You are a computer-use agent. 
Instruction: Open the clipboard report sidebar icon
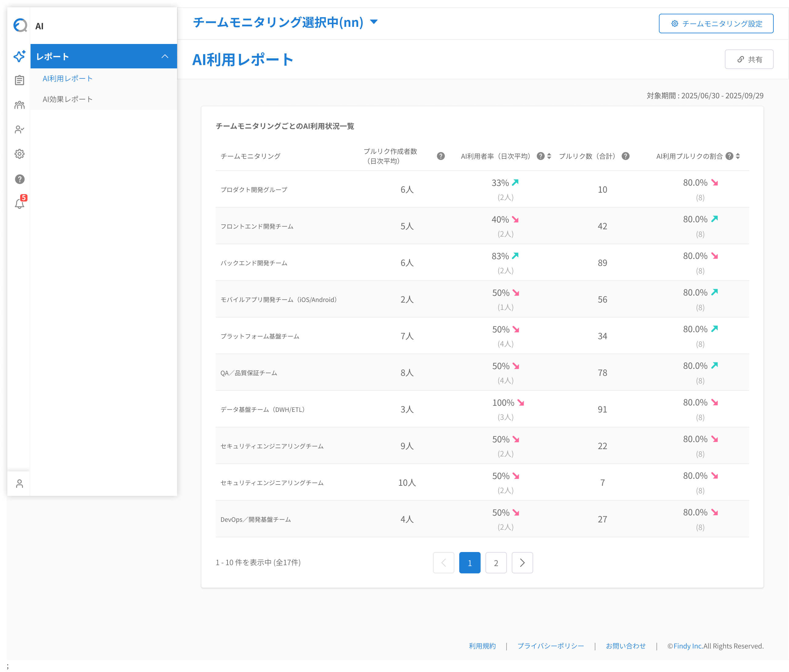20,80
